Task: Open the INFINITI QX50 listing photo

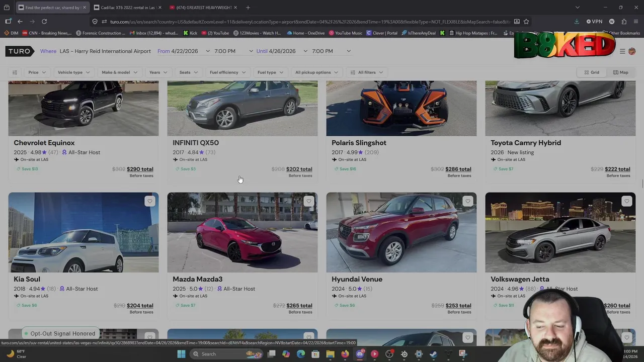Action: click(243, 108)
